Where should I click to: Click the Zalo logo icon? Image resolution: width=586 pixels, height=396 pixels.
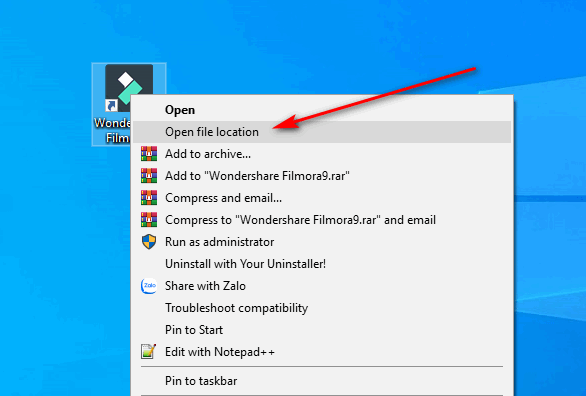pos(149,286)
